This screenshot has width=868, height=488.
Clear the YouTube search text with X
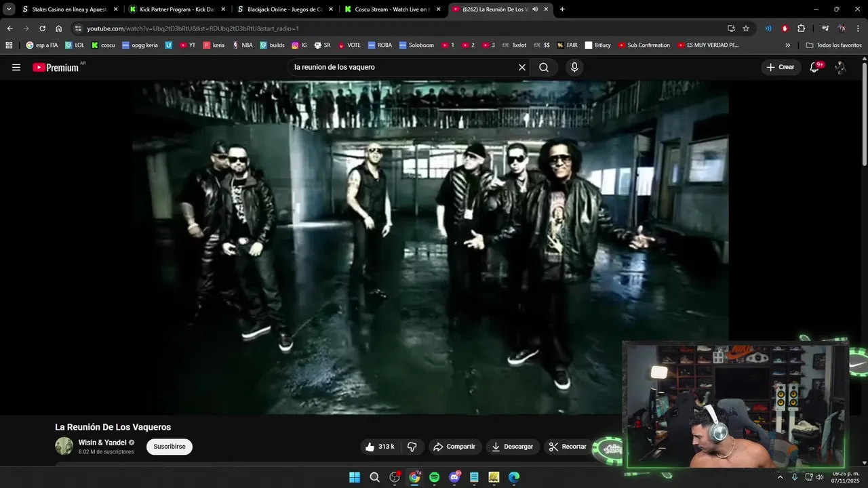click(522, 67)
